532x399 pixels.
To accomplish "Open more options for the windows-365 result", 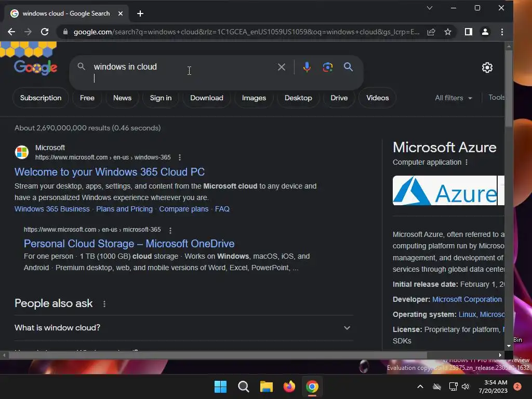I will coord(180,157).
